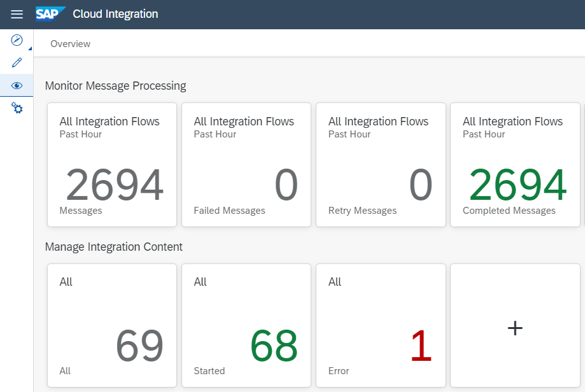The height and width of the screenshot is (392, 585).
Task: Open the Started integration content tile
Action: point(246,325)
